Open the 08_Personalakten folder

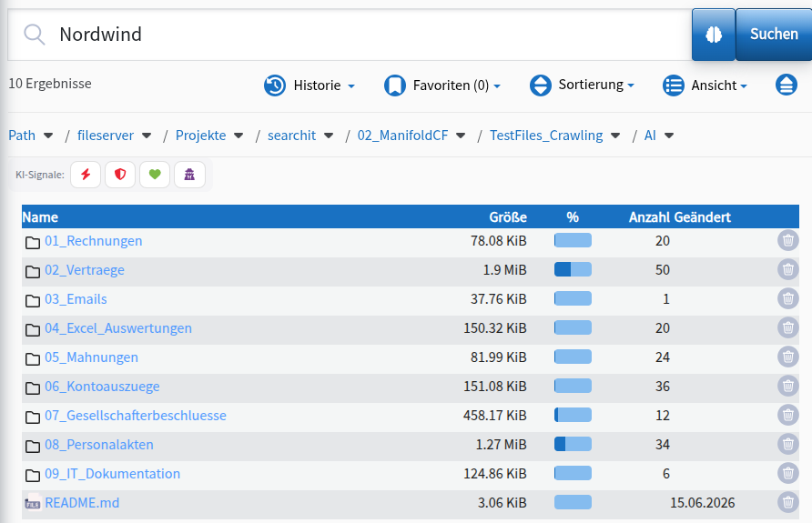tap(99, 445)
